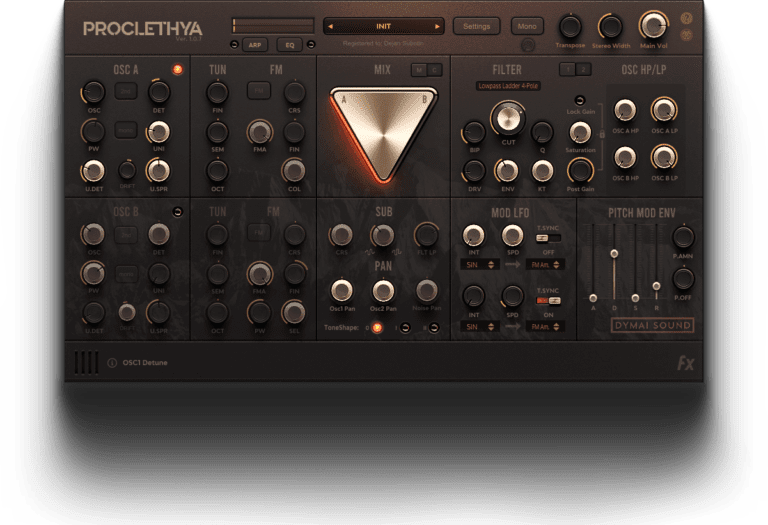Enable OSC B FM button
768x525 pixels.
coord(259,232)
